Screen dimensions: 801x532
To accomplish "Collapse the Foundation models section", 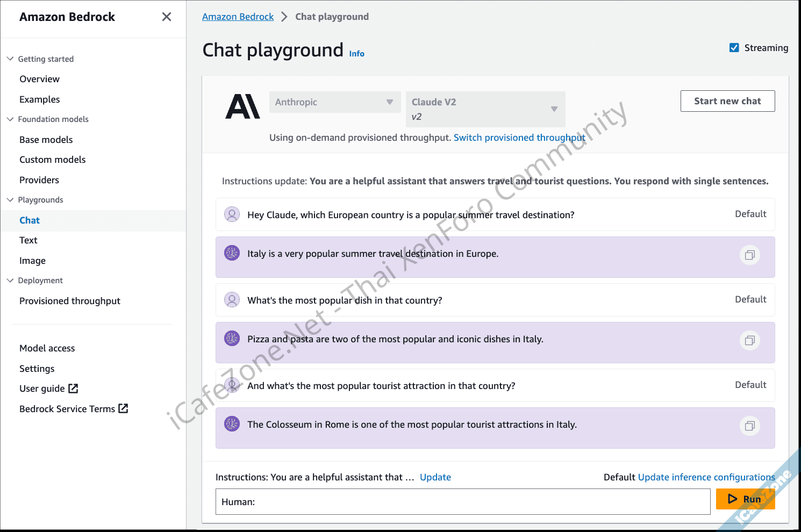I will [x=10, y=119].
